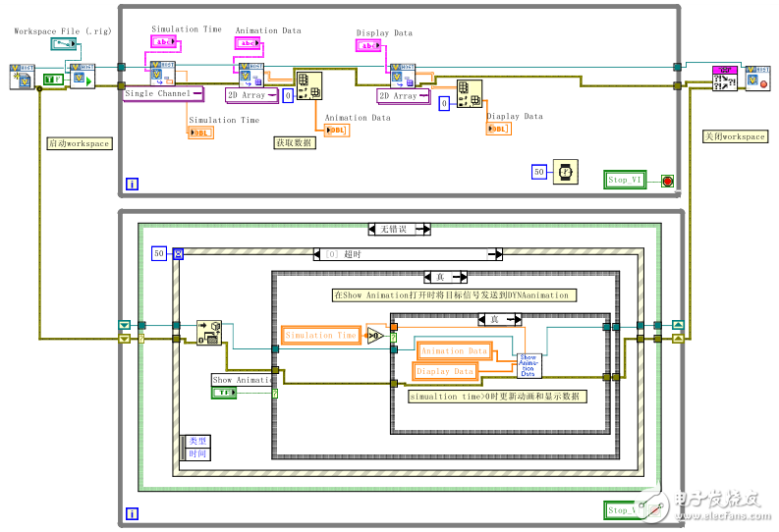The width and height of the screenshot is (779, 532).
Task: Click the top loop's iteration terminal 'i'
Action: [132, 183]
